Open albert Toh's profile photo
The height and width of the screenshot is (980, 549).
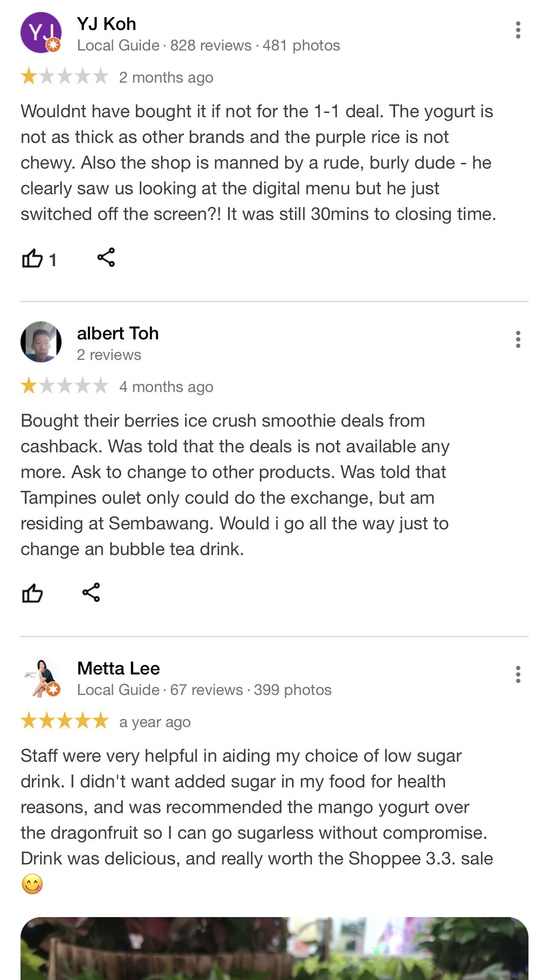tap(41, 342)
